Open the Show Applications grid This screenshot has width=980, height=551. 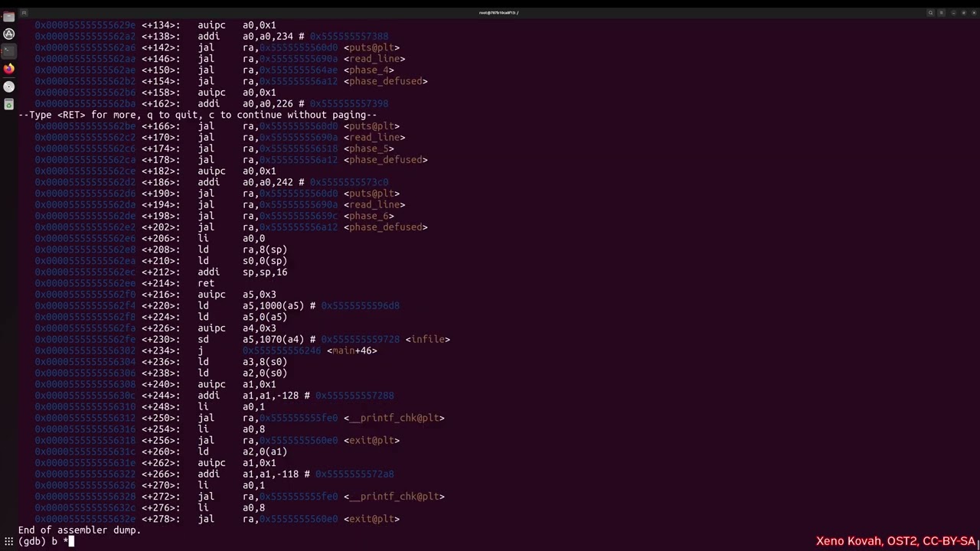pyautogui.click(x=8, y=541)
